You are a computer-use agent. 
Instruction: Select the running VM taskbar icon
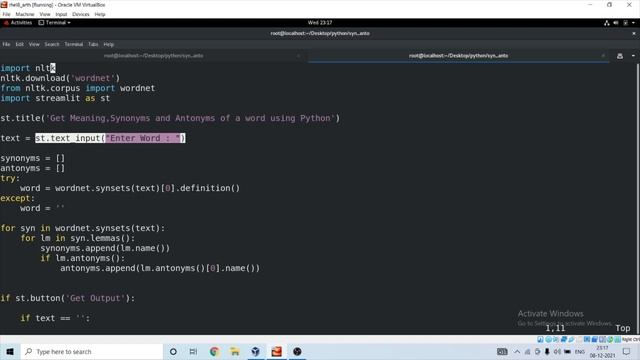(276, 351)
